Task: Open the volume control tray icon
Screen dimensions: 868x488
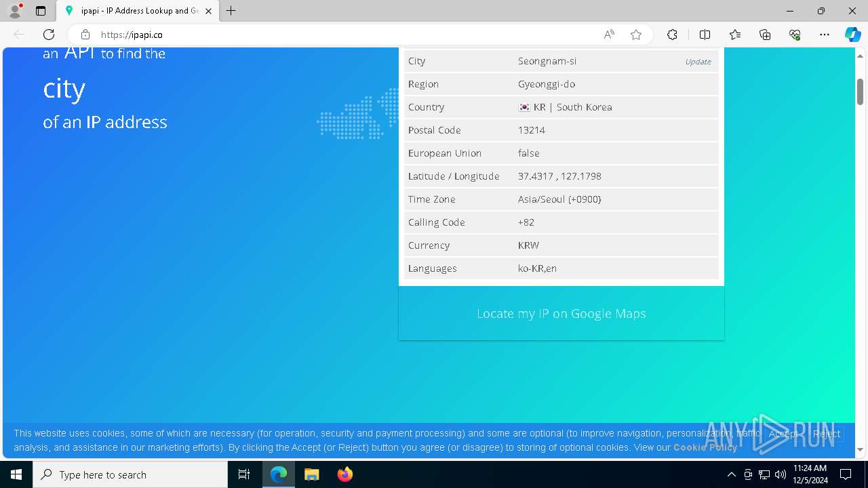Action: [x=781, y=474]
